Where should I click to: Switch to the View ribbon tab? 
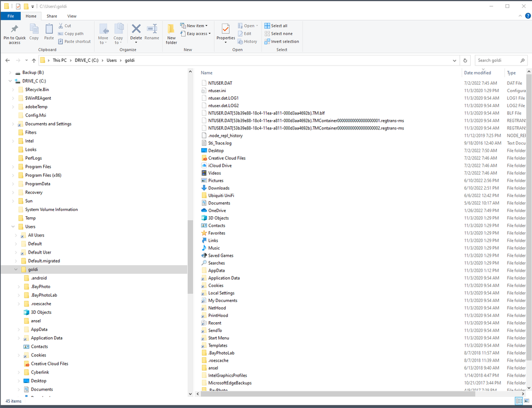[x=72, y=16]
